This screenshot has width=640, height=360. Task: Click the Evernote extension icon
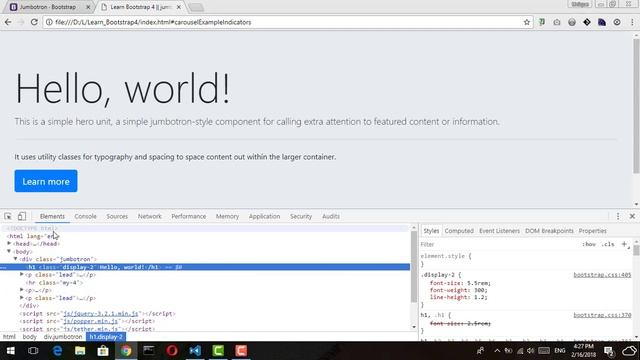pos(542,22)
